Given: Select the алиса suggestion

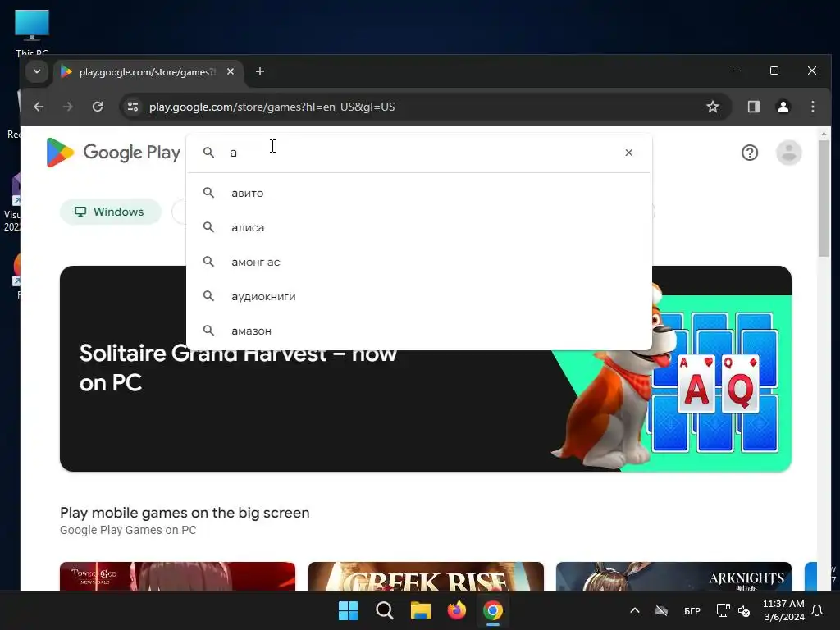Looking at the screenshot, I should pos(419,227).
